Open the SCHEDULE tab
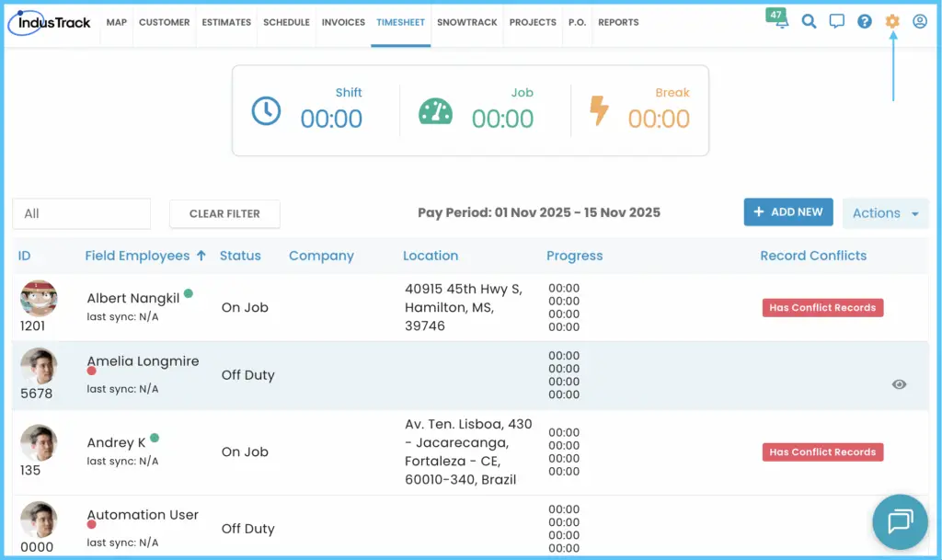 287,22
